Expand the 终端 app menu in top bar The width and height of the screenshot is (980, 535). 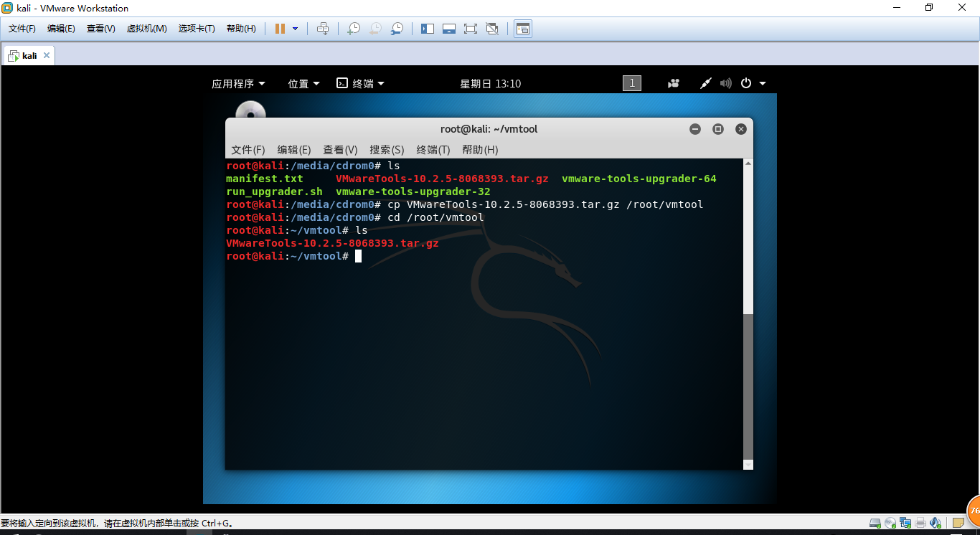(x=361, y=83)
